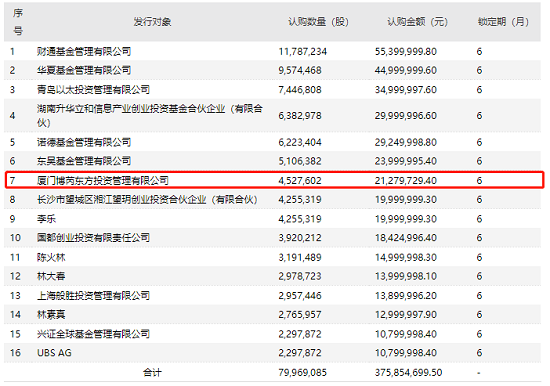Click amount 55,399,999.80

coord(406,52)
